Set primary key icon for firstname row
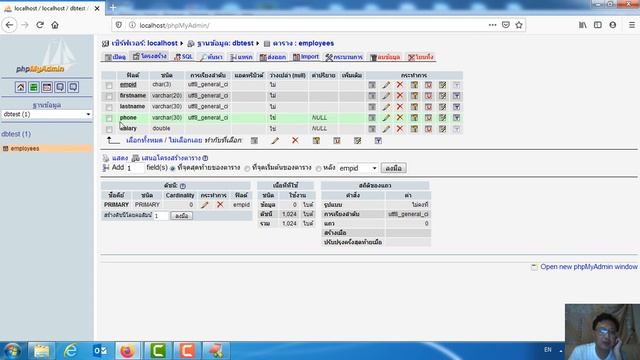Screen dimensions: 640x360 click(x=414, y=96)
